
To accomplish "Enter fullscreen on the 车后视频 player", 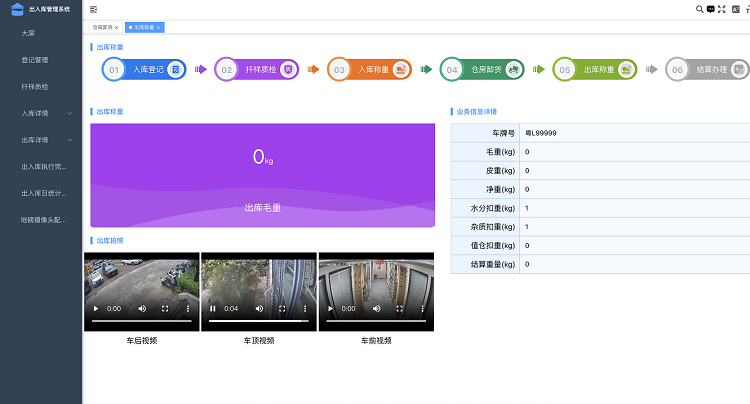I will click(165, 309).
